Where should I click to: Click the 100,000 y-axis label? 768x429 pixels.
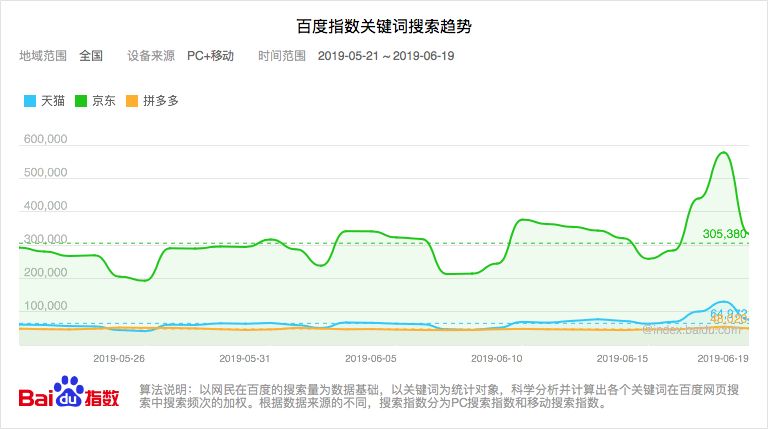(x=46, y=306)
